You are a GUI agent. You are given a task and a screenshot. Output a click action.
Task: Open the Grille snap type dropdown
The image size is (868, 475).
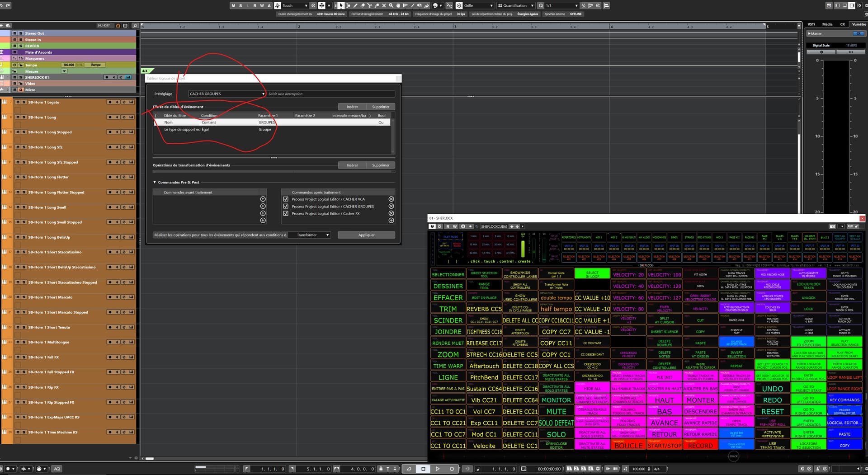point(478,5)
